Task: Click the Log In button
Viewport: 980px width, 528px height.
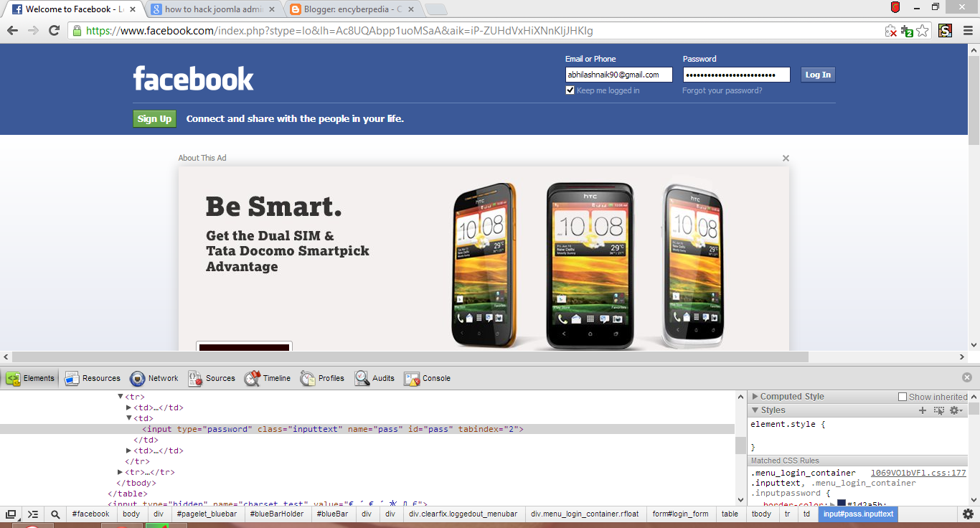Action: click(818, 75)
